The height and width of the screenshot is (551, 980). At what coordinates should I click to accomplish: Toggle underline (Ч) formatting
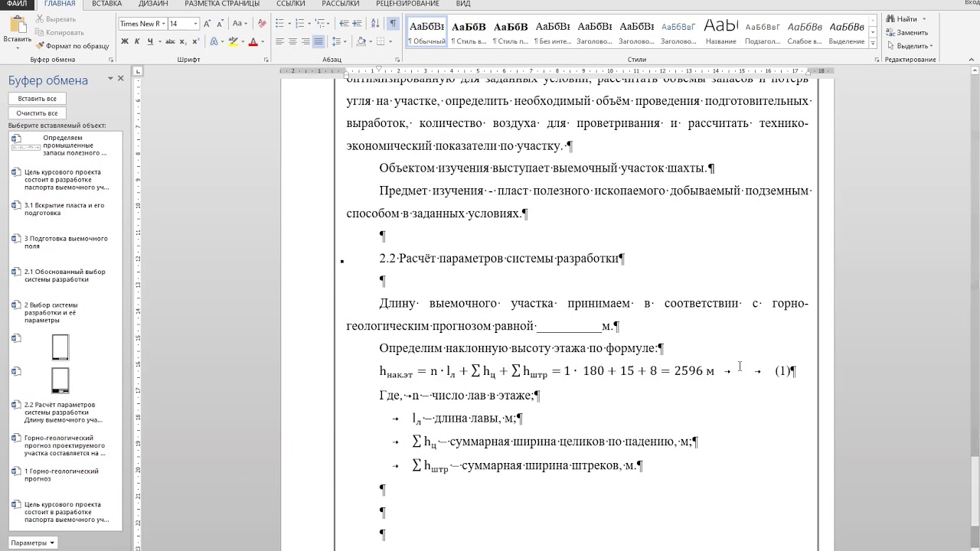(149, 41)
